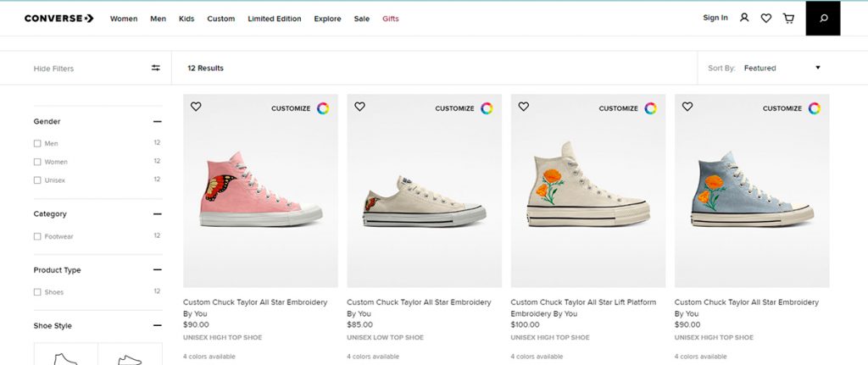
Task: Select the high top shoe style icon
Action: pos(66,355)
